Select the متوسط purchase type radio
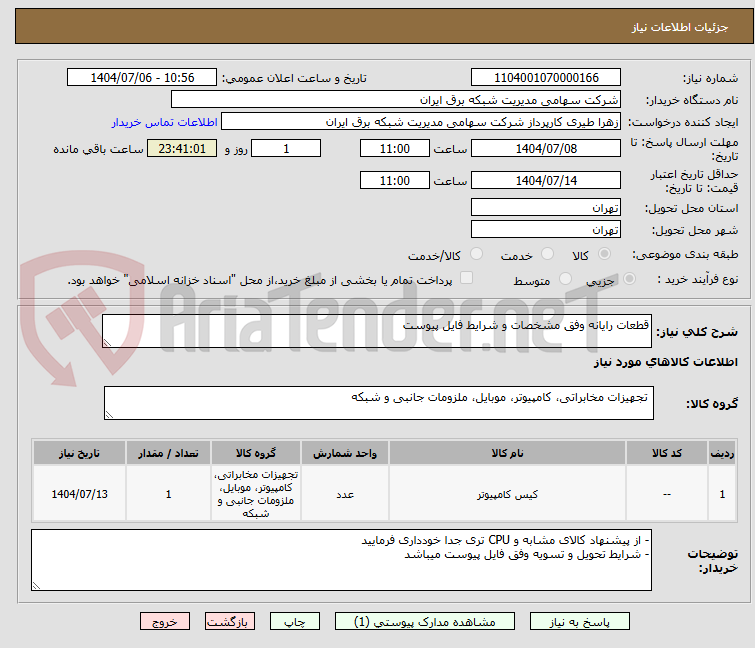 tap(565, 278)
